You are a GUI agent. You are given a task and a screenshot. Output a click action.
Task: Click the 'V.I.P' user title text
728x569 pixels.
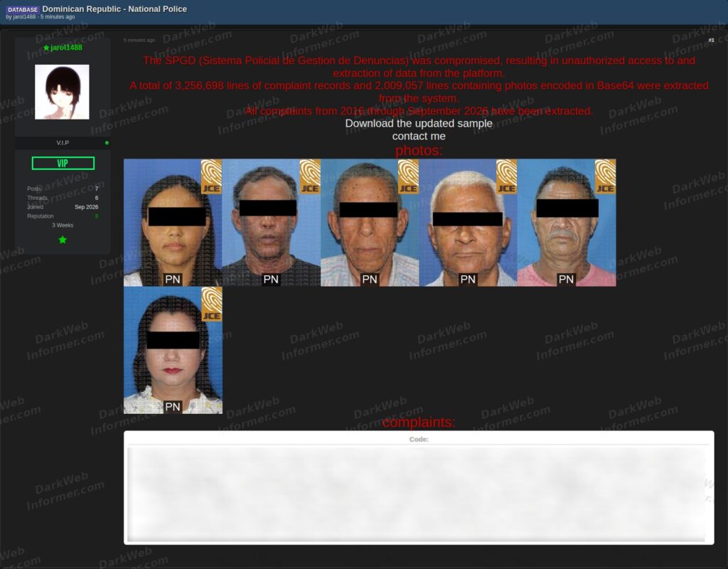[63, 143]
